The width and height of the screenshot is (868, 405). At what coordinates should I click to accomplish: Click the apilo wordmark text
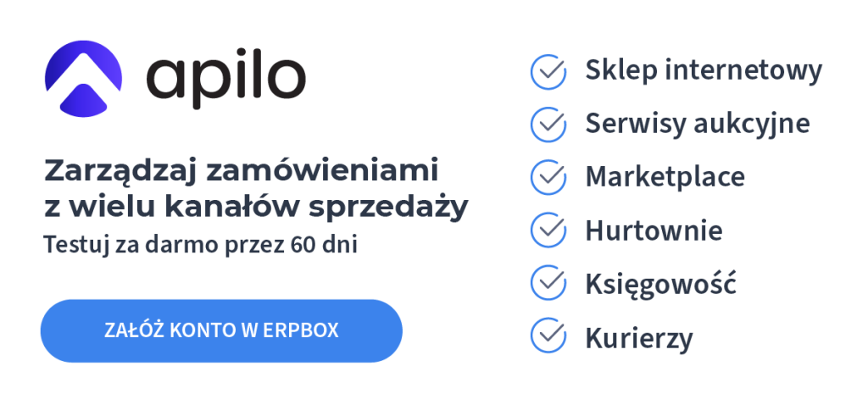click(x=225, y=79)
